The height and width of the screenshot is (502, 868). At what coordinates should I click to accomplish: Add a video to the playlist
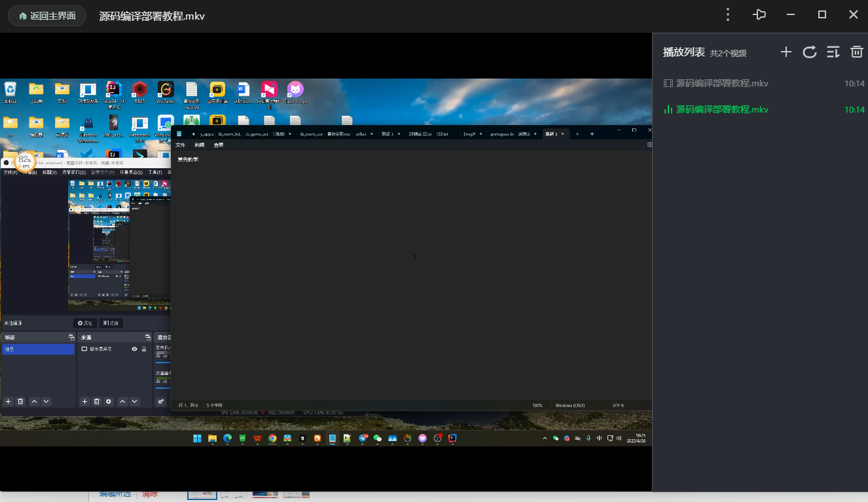(x=786, y=52)
